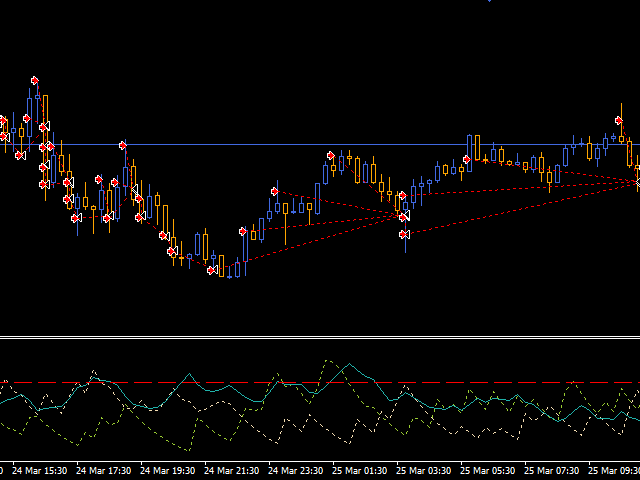640x480 pixels.
Task: Click the 24 Mar 21:30 time label
Action: (235, 470)
